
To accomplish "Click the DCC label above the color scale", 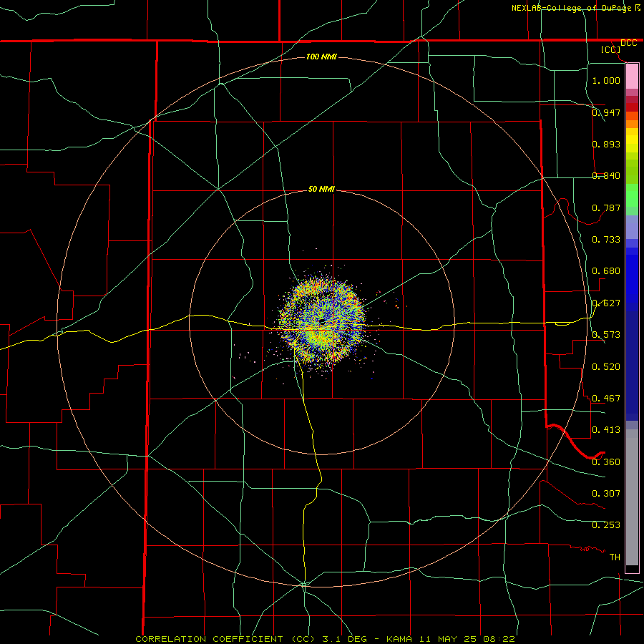I will click(628, 43).
